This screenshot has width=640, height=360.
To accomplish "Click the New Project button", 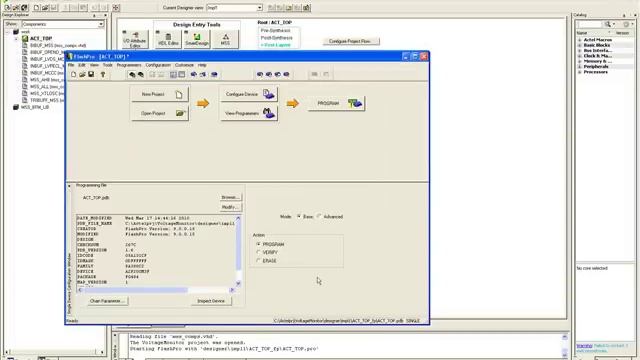I will pyautogui.click(x=160, y=94).
